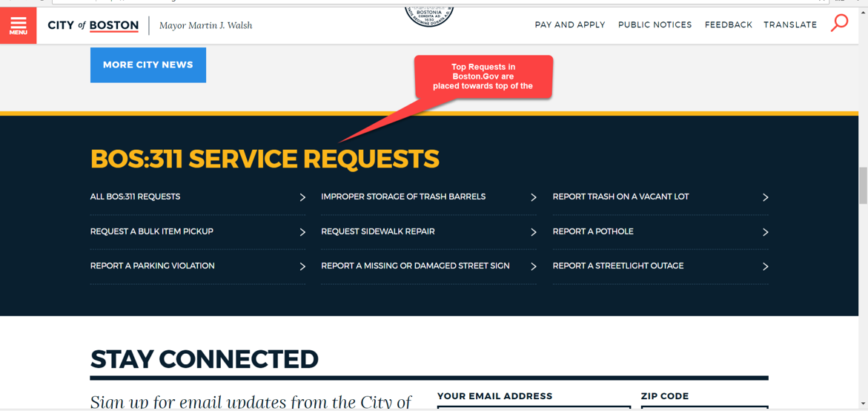The width and height of the screenshot is (868, 411).
Task: Click arrow beside Report a Streetlight Outage
Action: click(765, 266)
